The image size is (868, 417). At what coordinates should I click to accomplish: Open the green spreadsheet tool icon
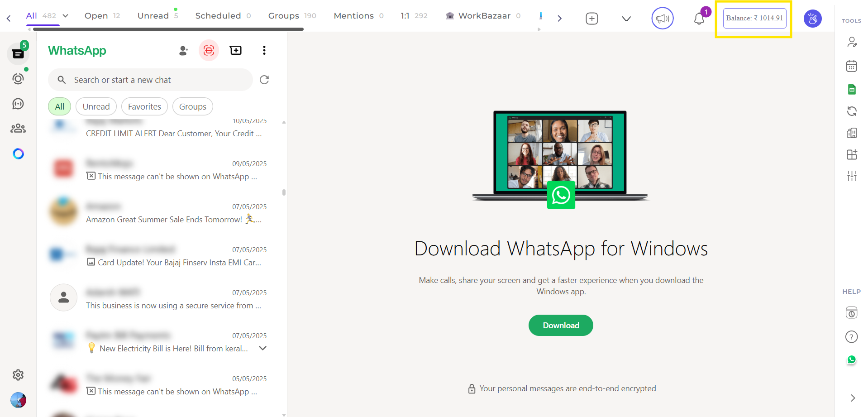(852, 89)
